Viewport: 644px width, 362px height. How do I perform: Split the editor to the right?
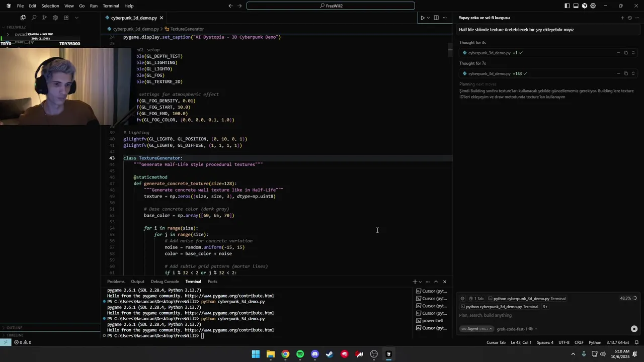436,18
